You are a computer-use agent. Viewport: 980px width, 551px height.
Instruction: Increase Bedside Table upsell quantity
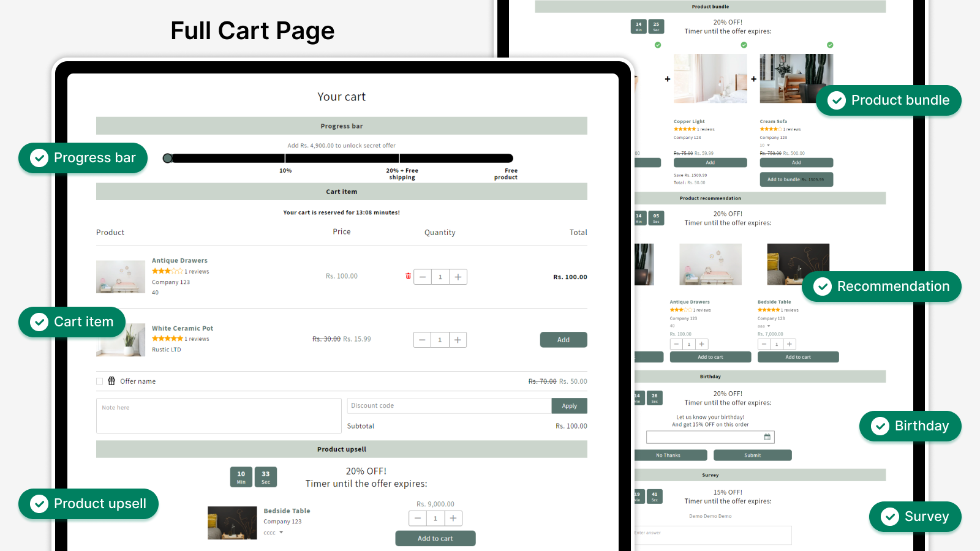coord(453,519)
